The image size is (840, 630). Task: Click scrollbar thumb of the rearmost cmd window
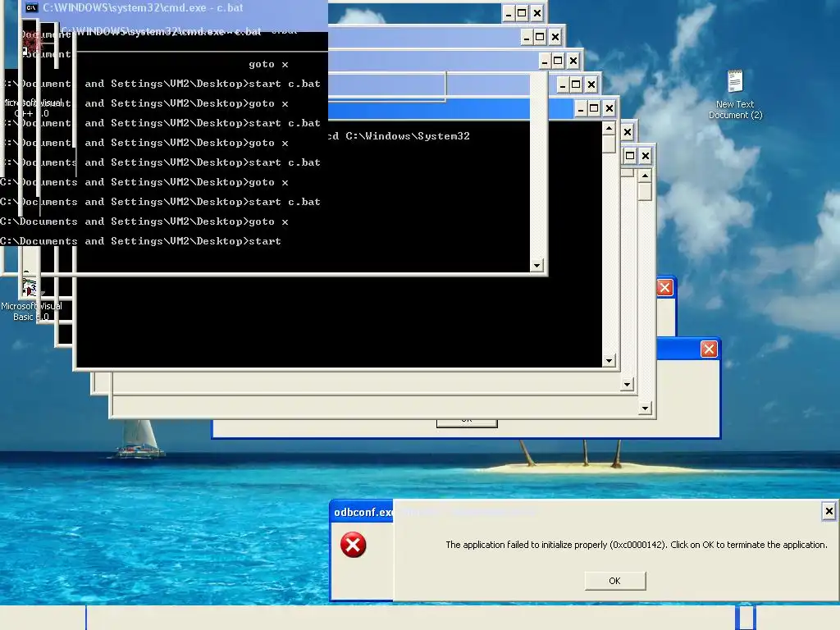(x=645, y=191)
